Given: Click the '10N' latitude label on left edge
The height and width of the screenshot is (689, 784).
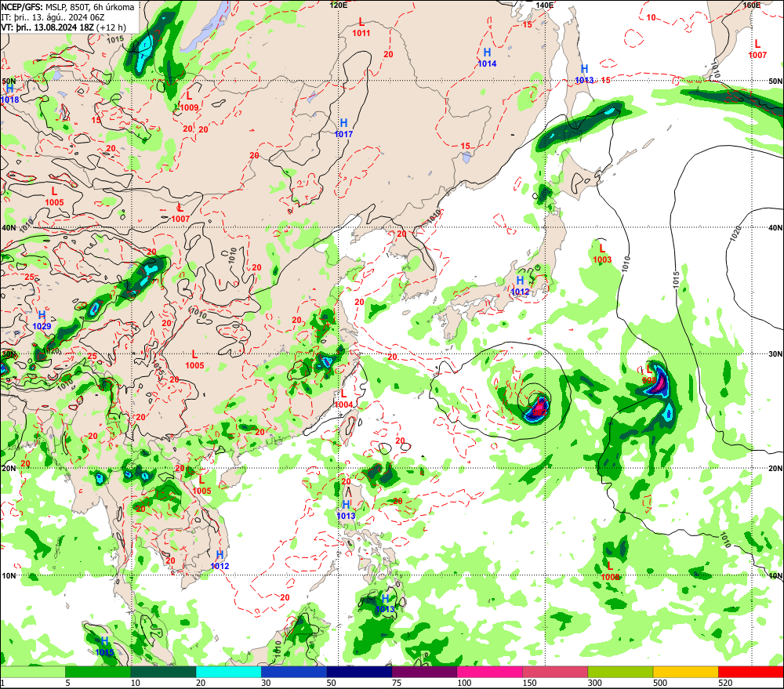Looking at the screenshot, I should [x=9, y=575].
